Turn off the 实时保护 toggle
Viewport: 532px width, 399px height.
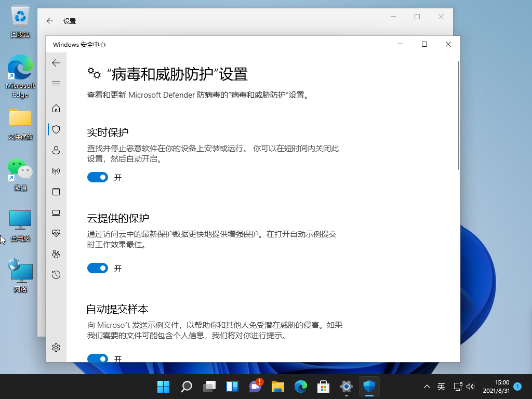98,177
